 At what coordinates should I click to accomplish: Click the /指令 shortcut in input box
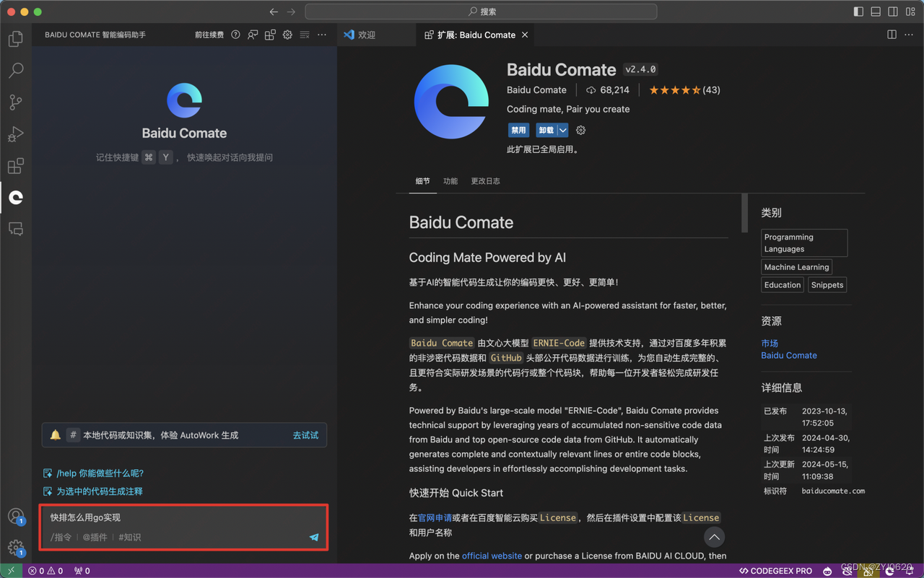(61, 537)
